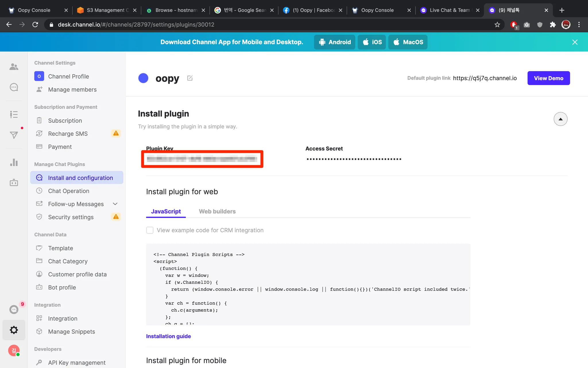Image resolution: width=588 pixels, height=368 pixels.
Task: Open Security settings in sidebar
Action: point(71,217)
